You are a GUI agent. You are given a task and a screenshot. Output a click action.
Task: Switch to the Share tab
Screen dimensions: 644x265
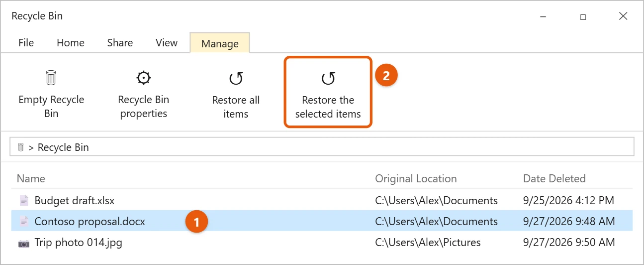pos(120,43)
